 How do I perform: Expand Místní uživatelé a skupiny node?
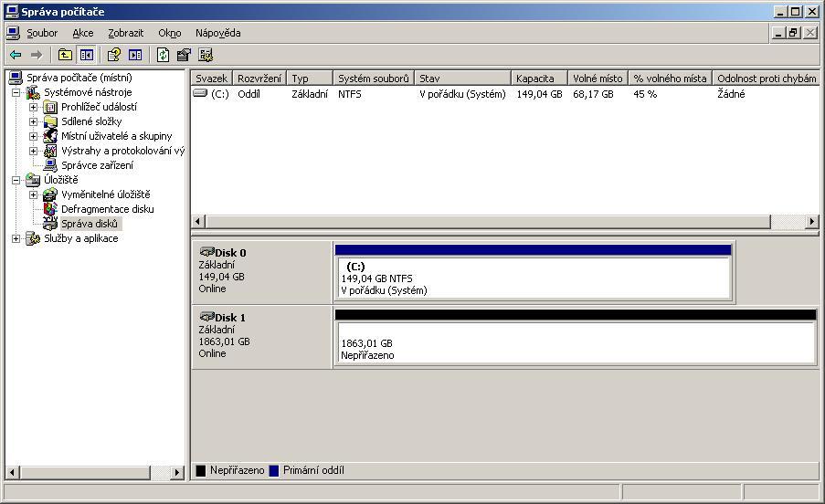33,137
